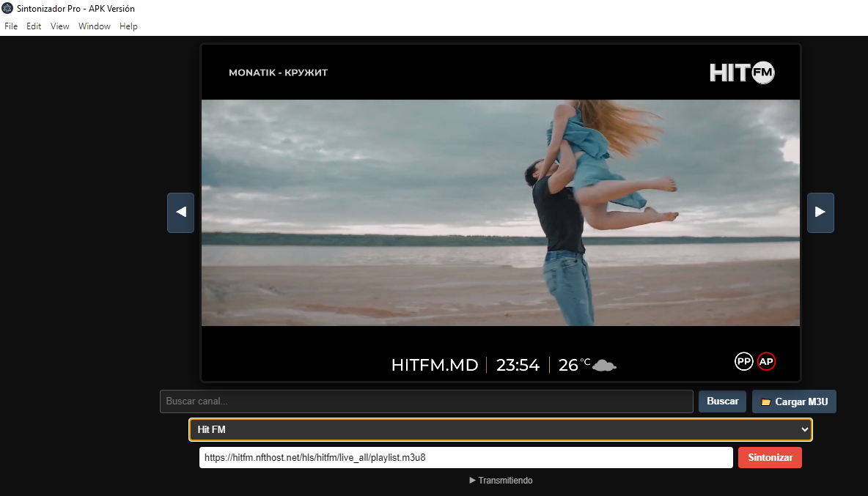Click the video player showing Hit FM
Viewport: 868px width, 496px height.
(x=501, y=213)
